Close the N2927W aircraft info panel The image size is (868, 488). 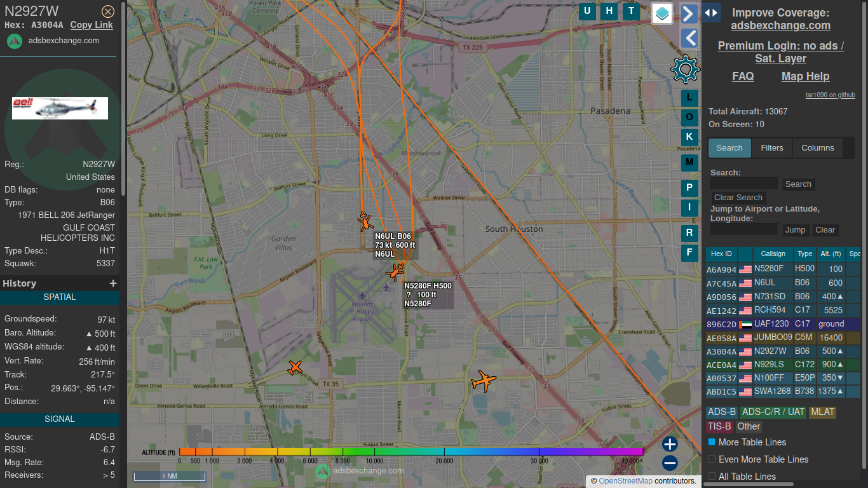[x=108, y=11]
